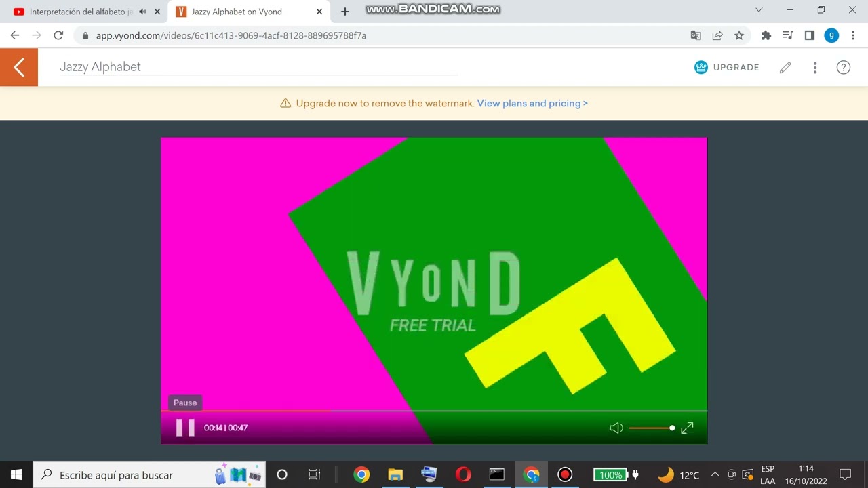
Task: Open the Windows notification center
Action: point(846,474)
